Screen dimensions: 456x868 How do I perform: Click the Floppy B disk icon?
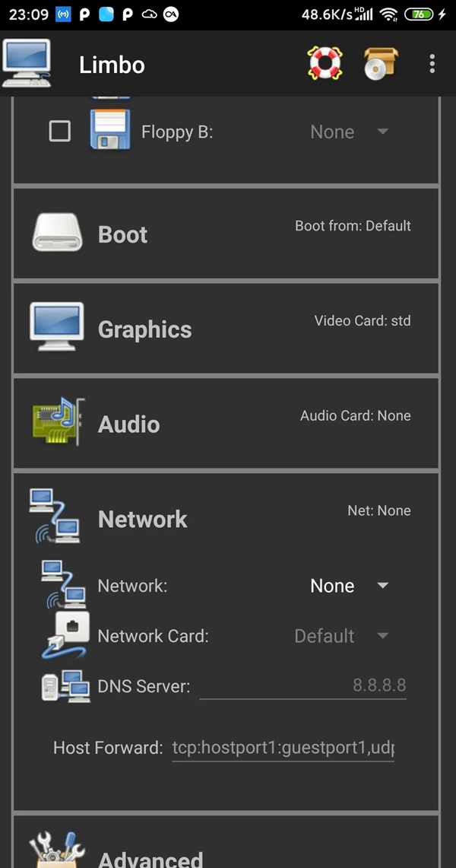(x=110, y=129)
